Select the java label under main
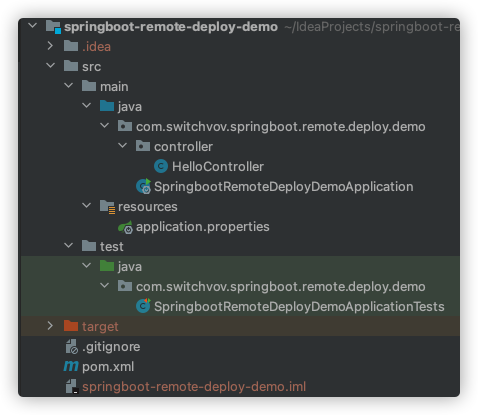The height and width of the screenshot is (415, 478). (130, 107)
